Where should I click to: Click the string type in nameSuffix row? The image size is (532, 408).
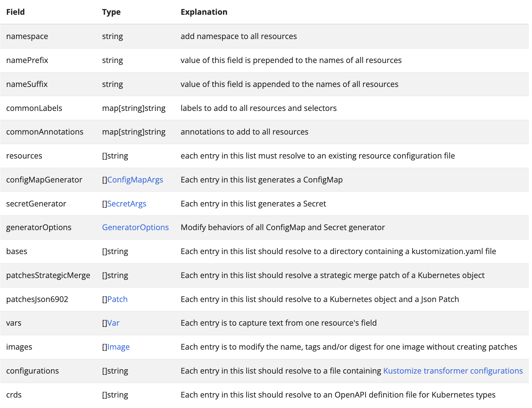[x=113, y=84]
